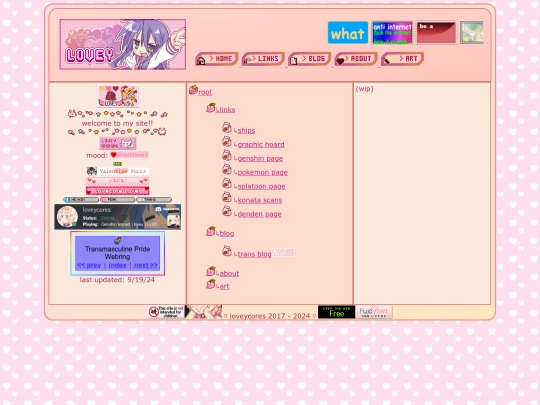The width and height of the screenshot is (540, 405).
Task: Click the strawberry icon beside root
Action: [193, 90]
